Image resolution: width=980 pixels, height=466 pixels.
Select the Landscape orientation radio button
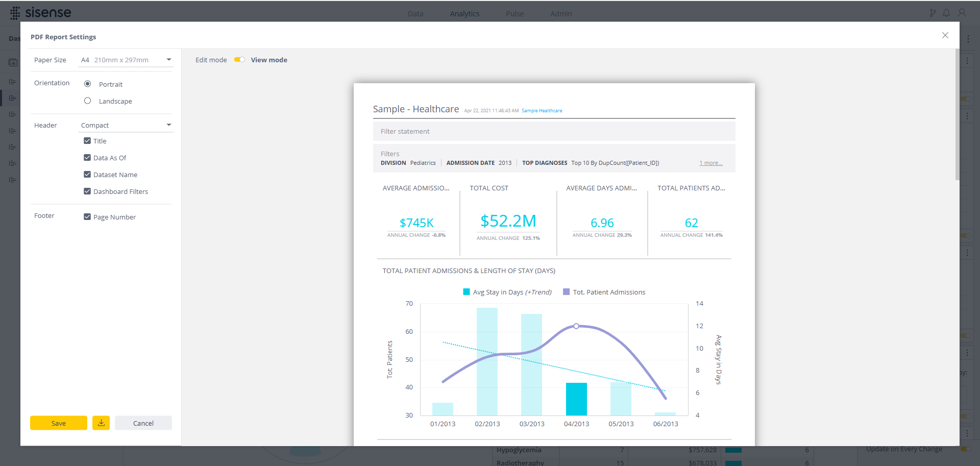pyautogui.click(x=88, y=101)
